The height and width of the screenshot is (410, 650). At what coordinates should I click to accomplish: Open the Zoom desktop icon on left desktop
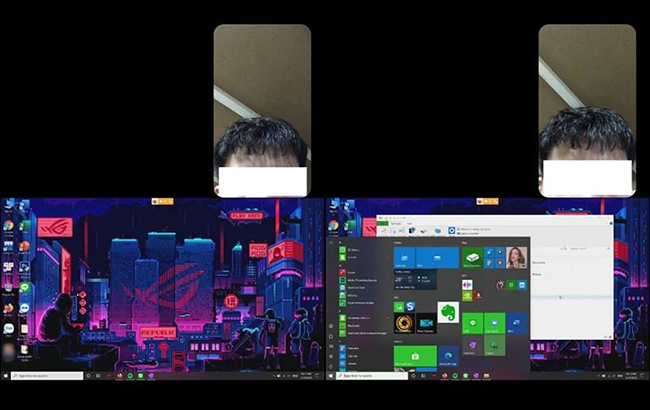(x=8, y=329)
